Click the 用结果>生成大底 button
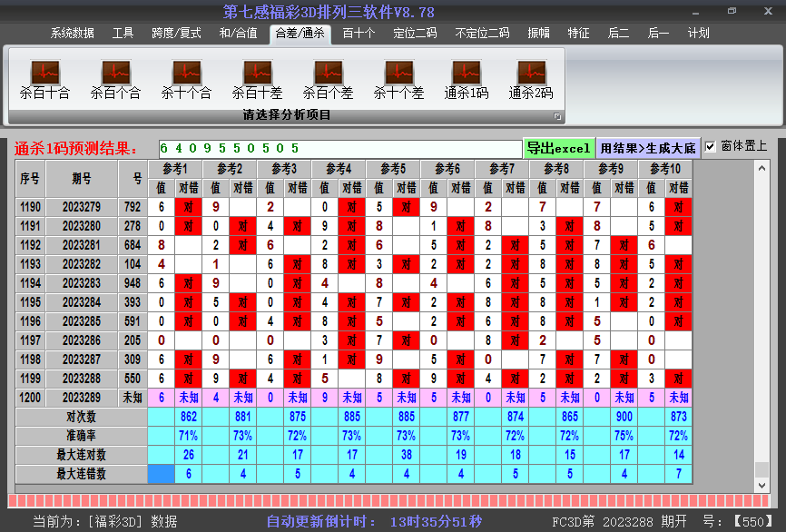Screen dimensions: 786x532 (648, 148)
